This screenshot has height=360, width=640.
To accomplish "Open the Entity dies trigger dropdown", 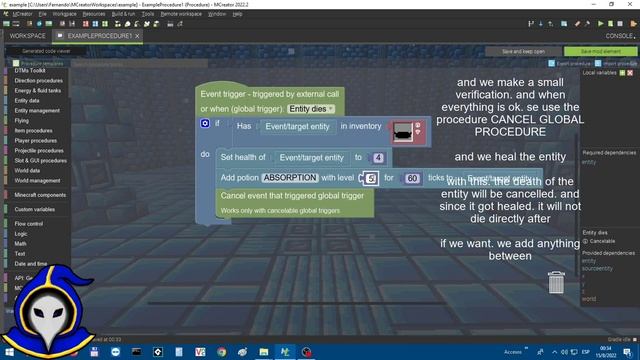I will click(311, 109).
